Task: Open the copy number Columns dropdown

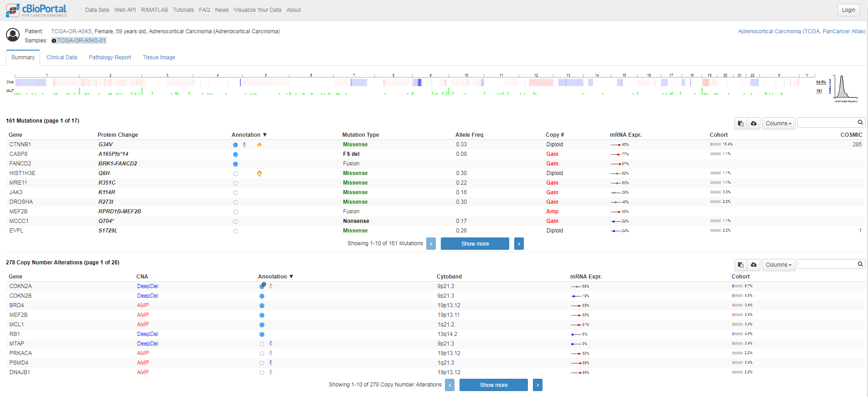Action: [x=779, y=265]
